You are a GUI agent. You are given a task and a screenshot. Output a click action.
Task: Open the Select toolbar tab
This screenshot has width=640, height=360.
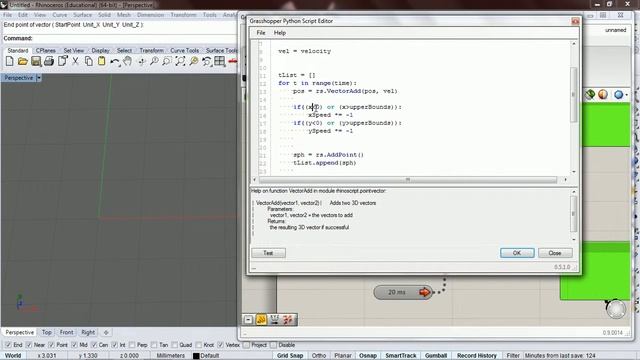click(x=124, y=51)
